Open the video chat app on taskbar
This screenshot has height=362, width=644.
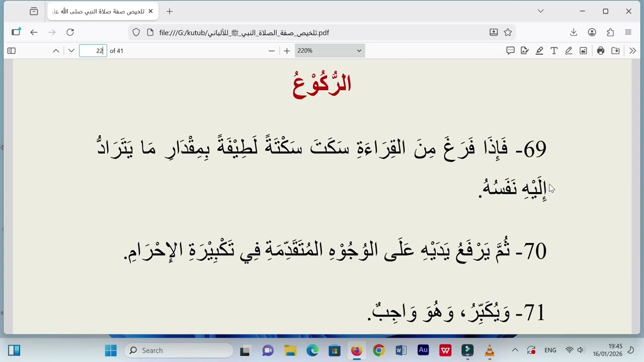(x=268, y=350)
